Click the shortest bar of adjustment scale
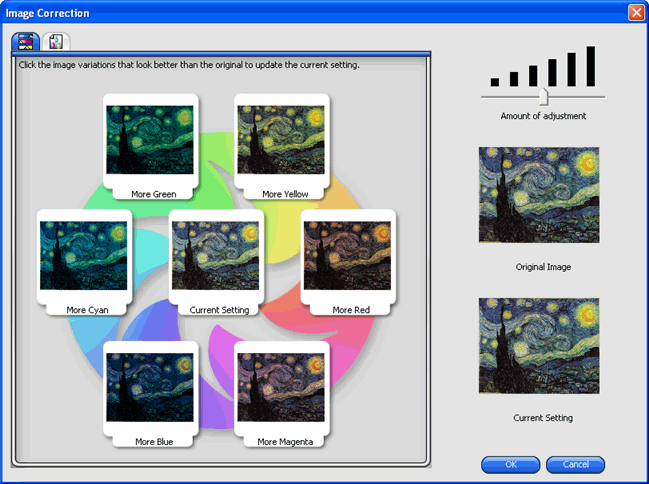Screen dimensions: 649x484 495,82
